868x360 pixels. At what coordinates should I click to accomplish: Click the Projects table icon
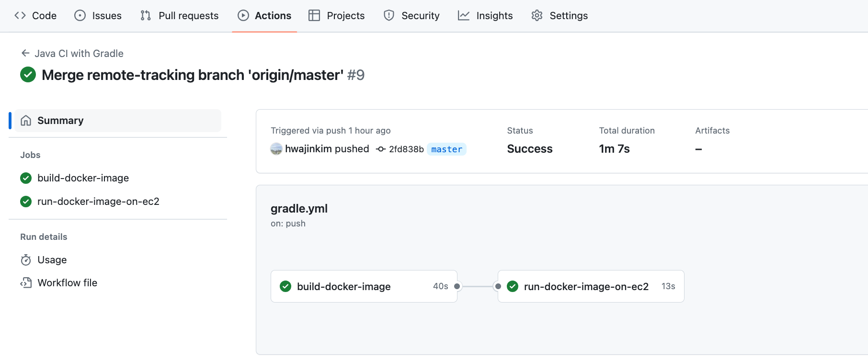pyautogui.click(x=314, y=16)
